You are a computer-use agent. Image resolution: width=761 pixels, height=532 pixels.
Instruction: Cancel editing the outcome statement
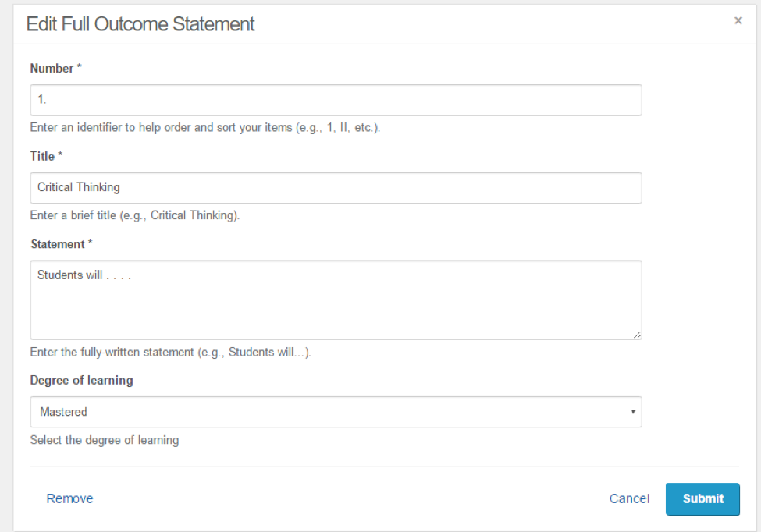(x=629, y=498)
